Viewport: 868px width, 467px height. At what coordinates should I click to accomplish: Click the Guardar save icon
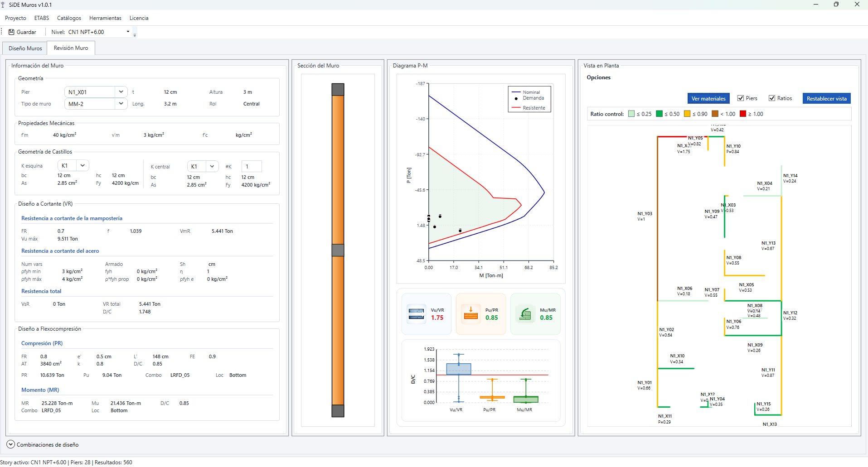11,32
